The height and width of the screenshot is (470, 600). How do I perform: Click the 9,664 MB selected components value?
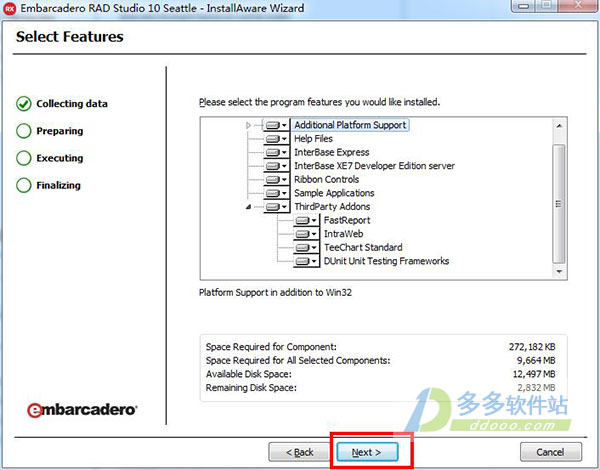535,361
